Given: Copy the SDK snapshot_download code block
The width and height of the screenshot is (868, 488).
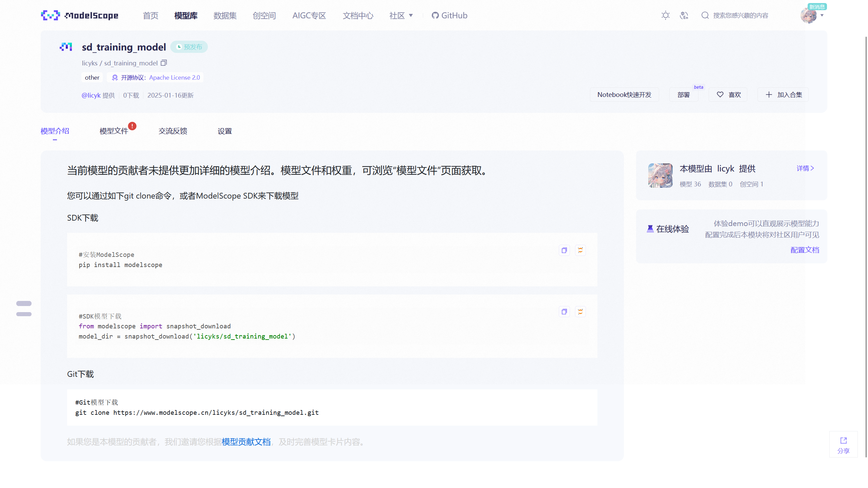Looking at the screenshot, I should (564, 312).
